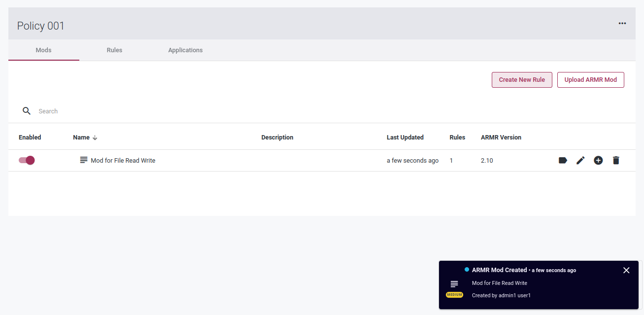Click the ARMR Version column header

pos(501,138)
